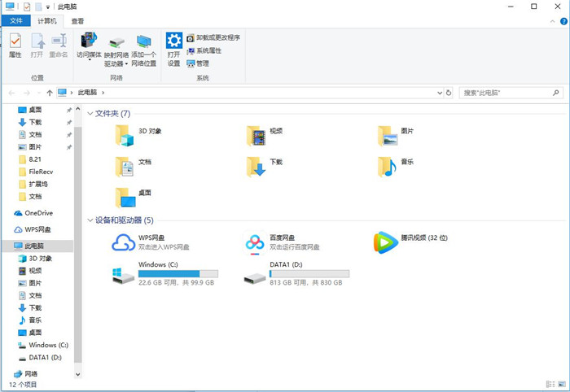Click 打开设置 gear icon in ribbon

[173, 42]
